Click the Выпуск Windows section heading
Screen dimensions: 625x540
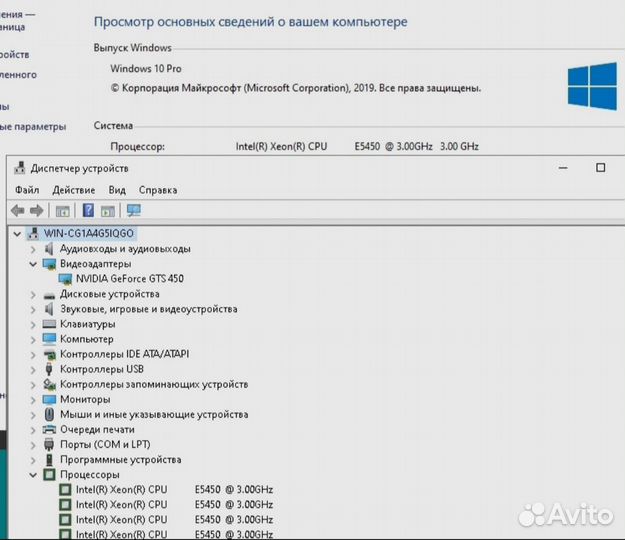pos(133,48)
